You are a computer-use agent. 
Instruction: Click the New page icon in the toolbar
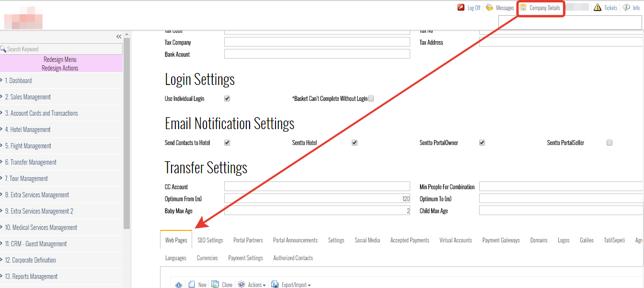pyautogui.click(x=192, y=285)
